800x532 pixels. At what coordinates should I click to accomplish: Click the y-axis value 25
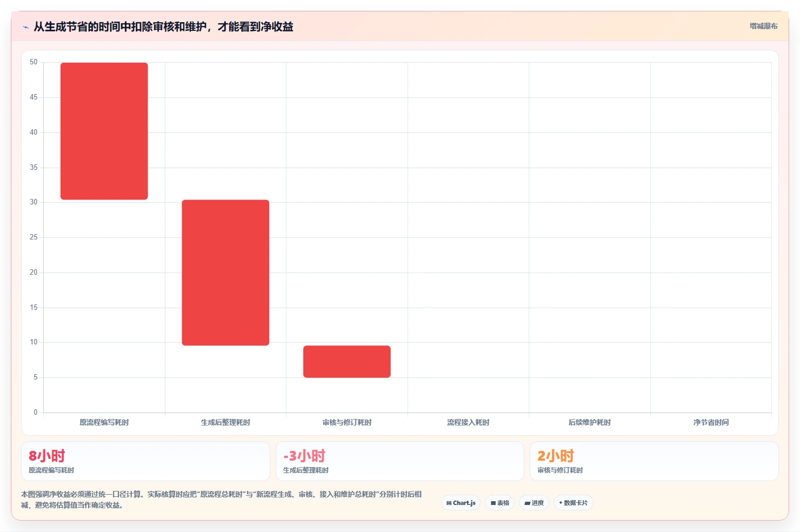34,237
